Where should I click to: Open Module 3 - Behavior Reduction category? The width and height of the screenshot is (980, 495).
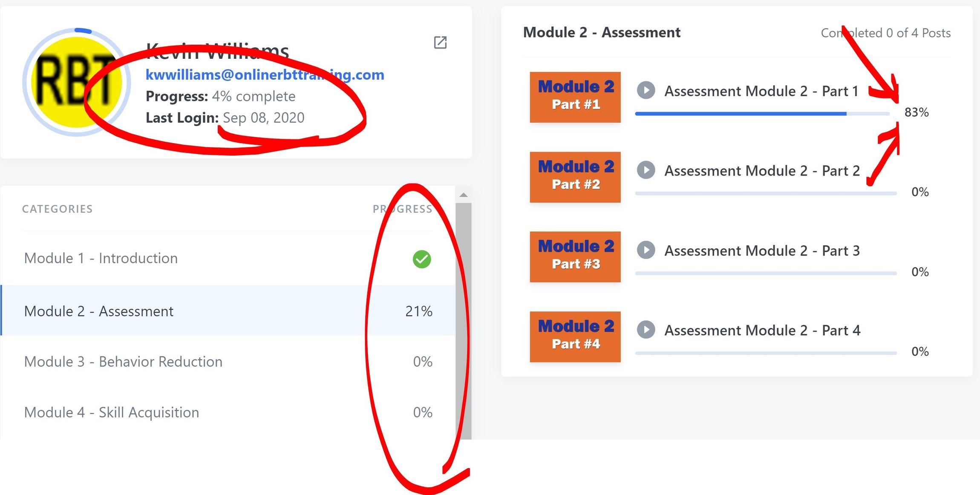pyautogui.click(x=228, y=361)
